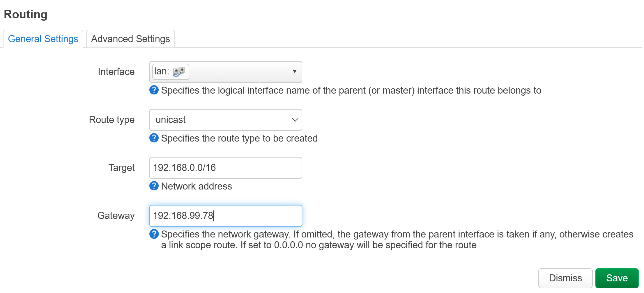Click the help icon under Gateway field
The image size is (644, 293).
tap(154, 234)
